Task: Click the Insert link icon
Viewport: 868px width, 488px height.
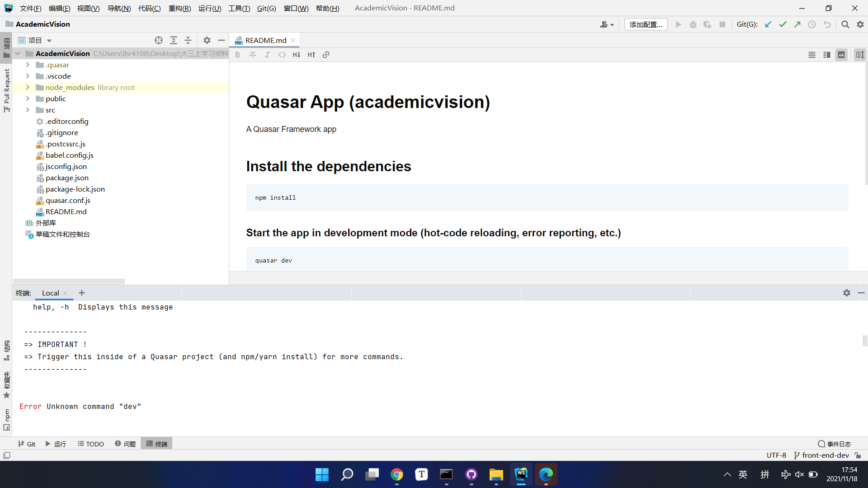Action: click(x=326, y=55)
